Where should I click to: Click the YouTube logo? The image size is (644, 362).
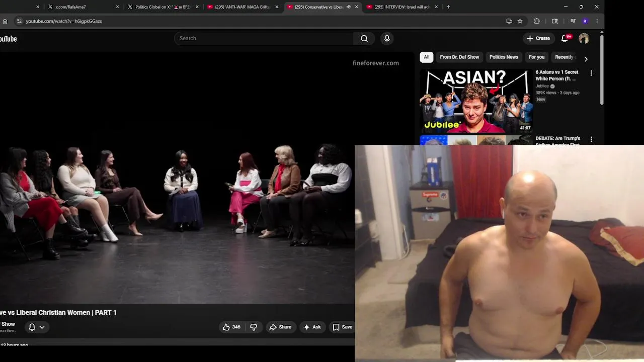8,39
